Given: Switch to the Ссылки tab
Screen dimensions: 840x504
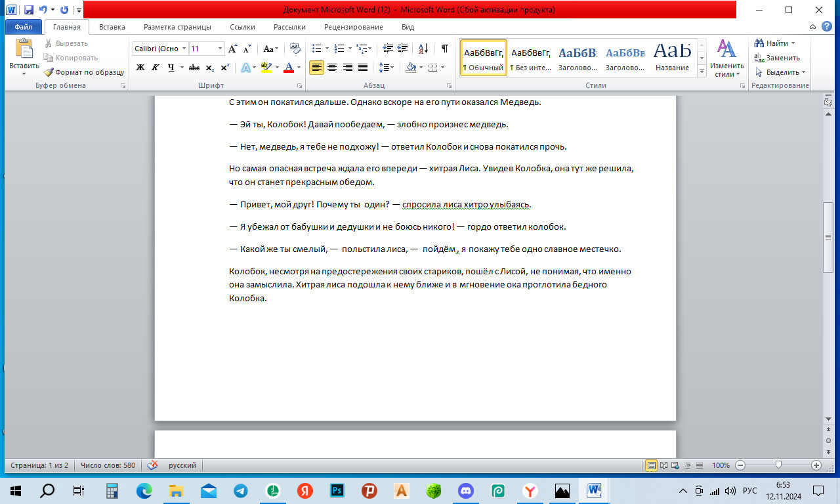Looking at the screenshot, I should click(x=242, y=27).
